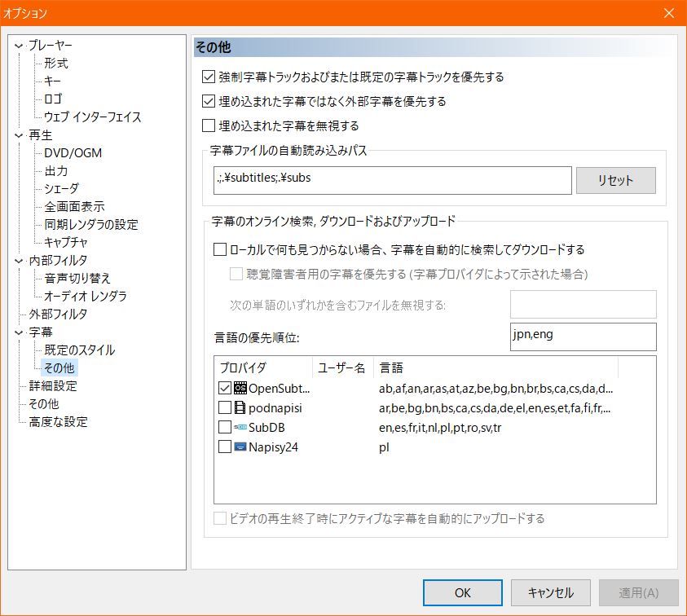Image resolution: width=687 pixels, height=616 pixels.
Task: Open 高度な設定 settings page
Action: coord(59,422)
